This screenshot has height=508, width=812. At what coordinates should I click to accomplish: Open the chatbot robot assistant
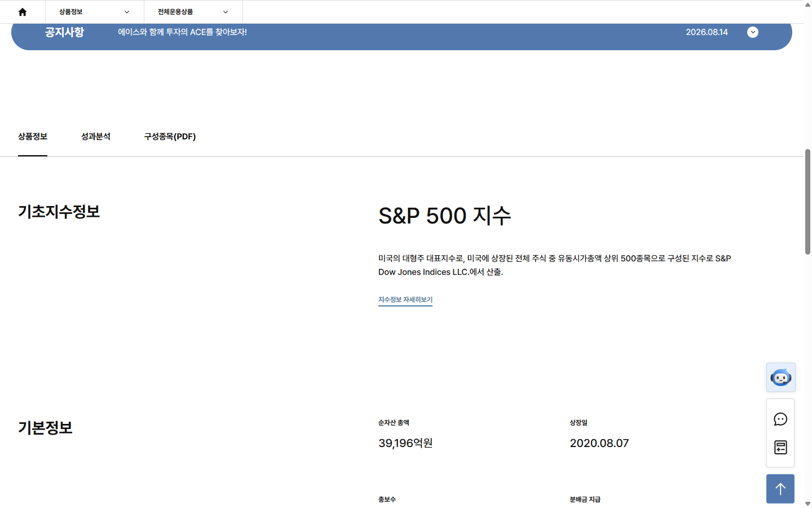[x=781, y=378]
